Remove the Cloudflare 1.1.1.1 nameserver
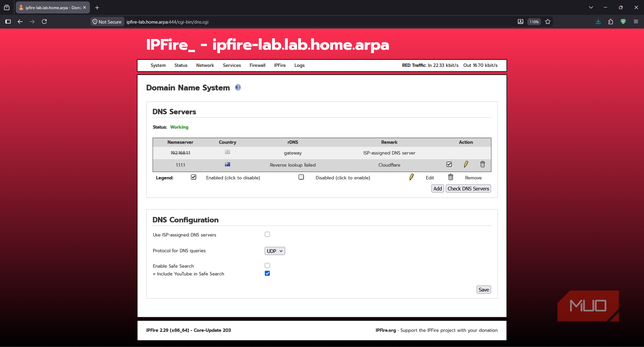Screen dimensions: 644x347 pyautogui.click(x=482, y=165)
